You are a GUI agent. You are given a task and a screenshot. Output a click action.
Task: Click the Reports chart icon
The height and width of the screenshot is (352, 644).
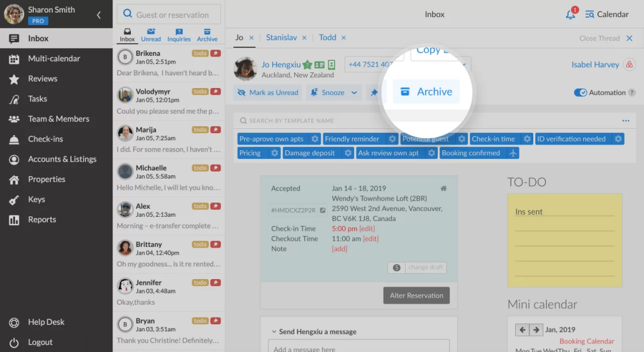click(14, 220)
